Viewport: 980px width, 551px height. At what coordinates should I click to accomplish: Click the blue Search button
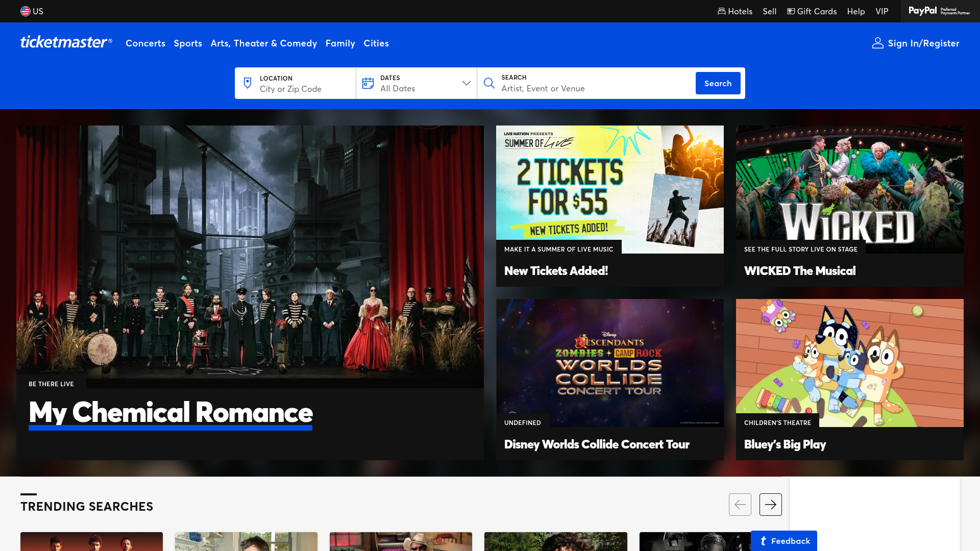(x=718, y=83)
